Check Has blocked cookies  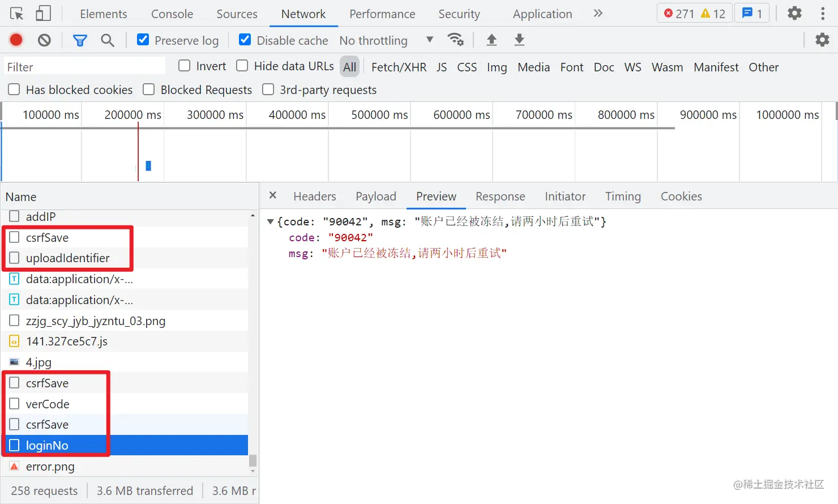click(14, 89)
